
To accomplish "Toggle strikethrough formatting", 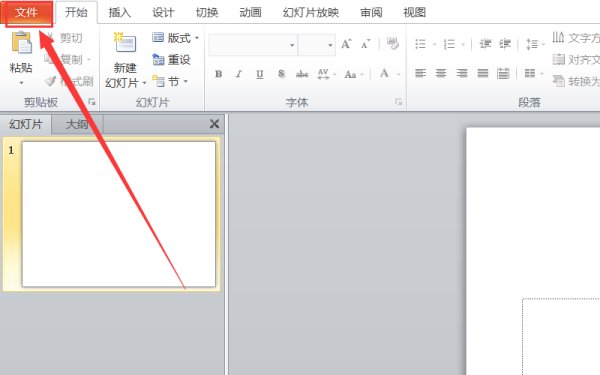I will coord(302,74).
